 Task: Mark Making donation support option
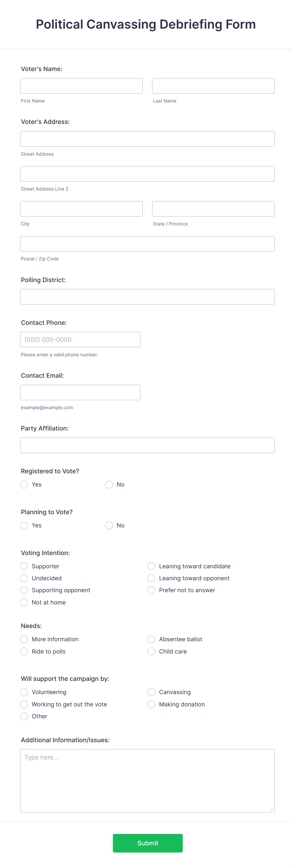tap(151, 704)
